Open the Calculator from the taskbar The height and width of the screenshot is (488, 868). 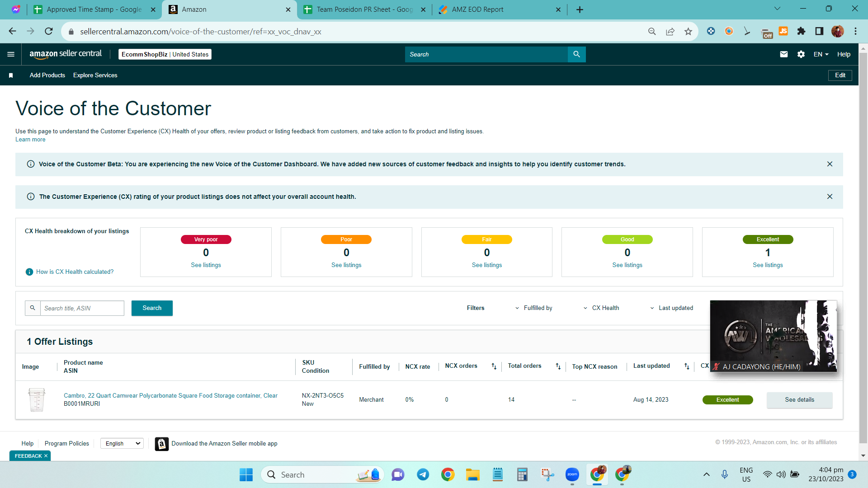coord(522,475)
